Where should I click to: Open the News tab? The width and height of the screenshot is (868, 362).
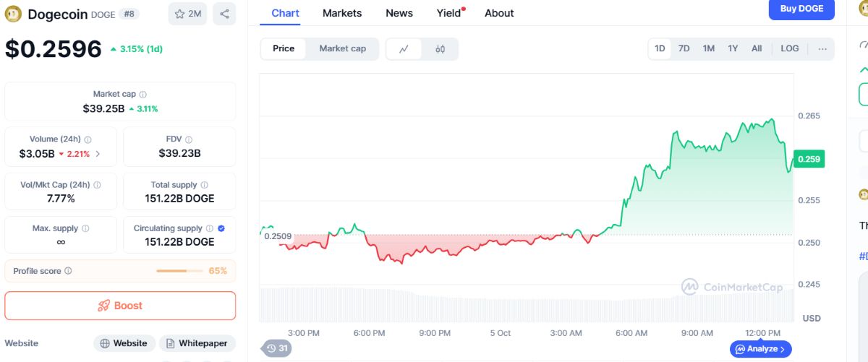click(399, 13)
